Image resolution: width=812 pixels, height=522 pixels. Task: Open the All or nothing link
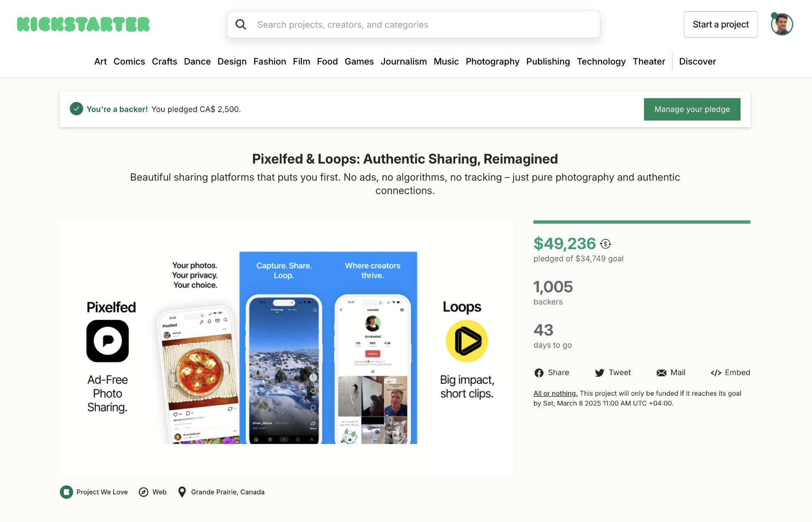(x=555, y=393)
